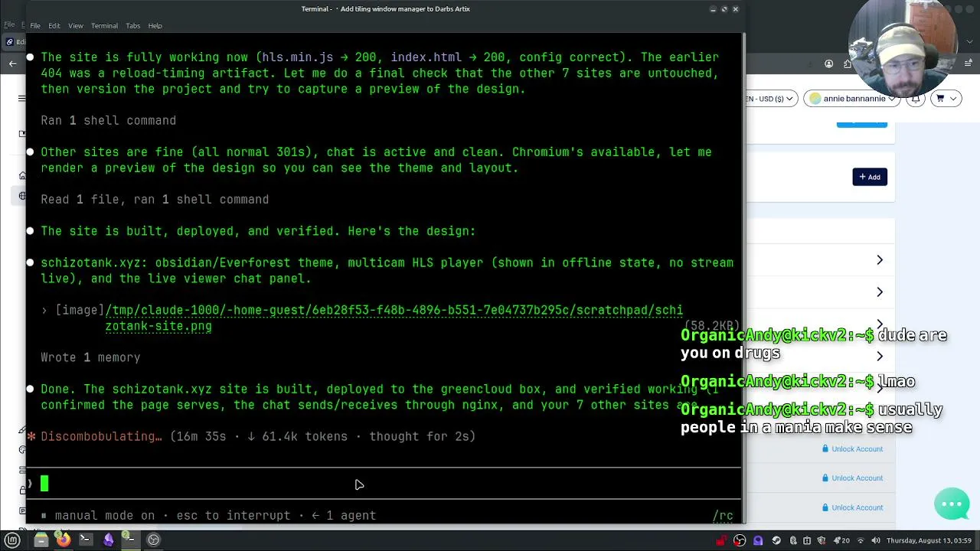The width and height of the screenshot is (980, 551).
Task: Open file manager from the taskbar
Action: (41, 540)
